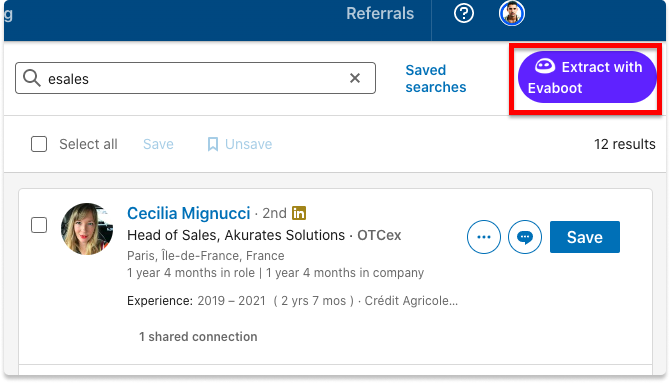
Task: View the 1 shared connection
Action: click(x=198, y=336)
